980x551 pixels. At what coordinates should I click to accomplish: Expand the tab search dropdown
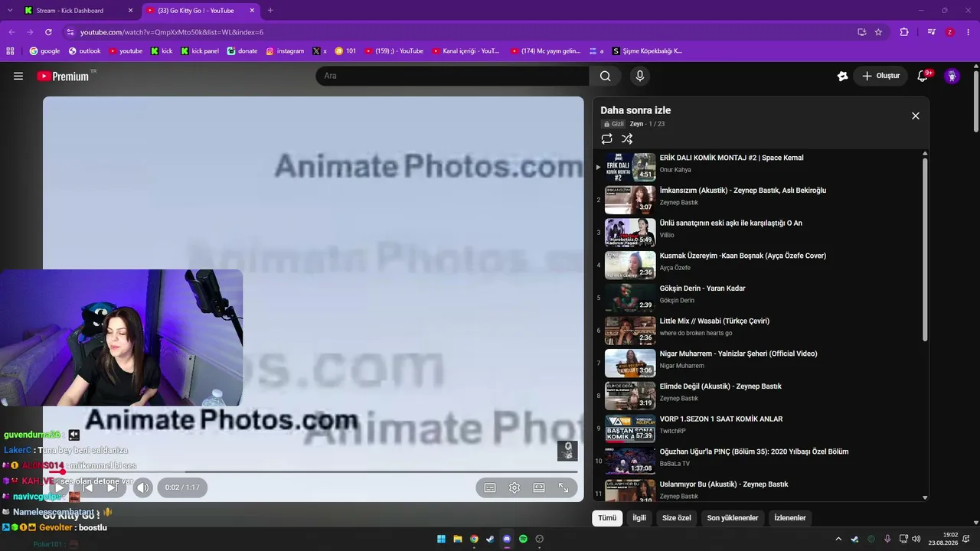click(x=9, y=11)
